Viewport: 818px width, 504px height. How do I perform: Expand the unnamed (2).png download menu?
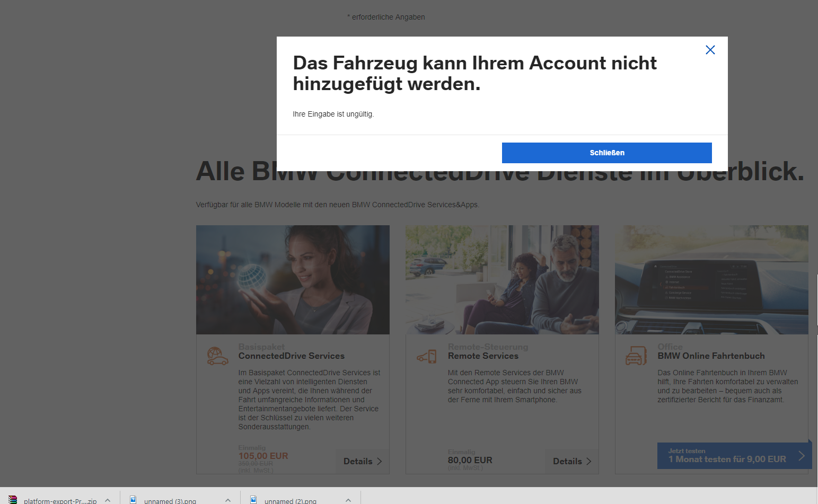point(348,500)
